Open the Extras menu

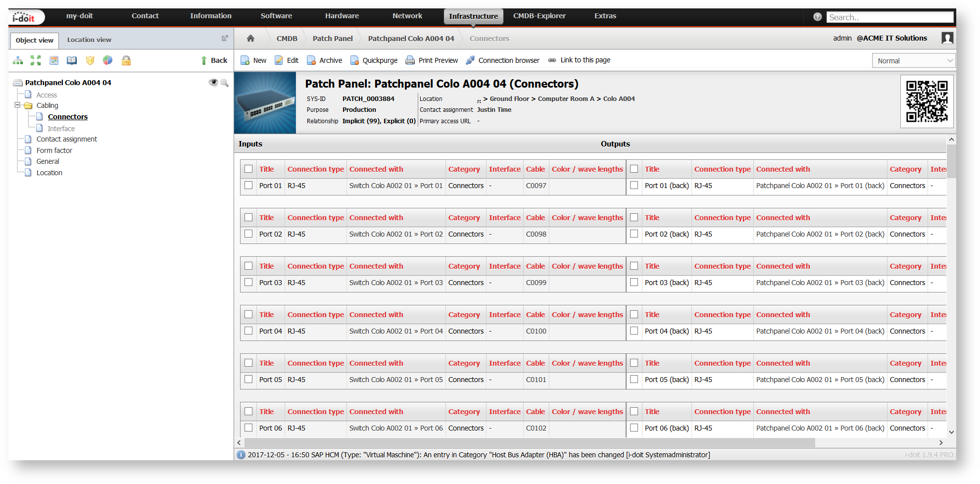coord(605,16)
